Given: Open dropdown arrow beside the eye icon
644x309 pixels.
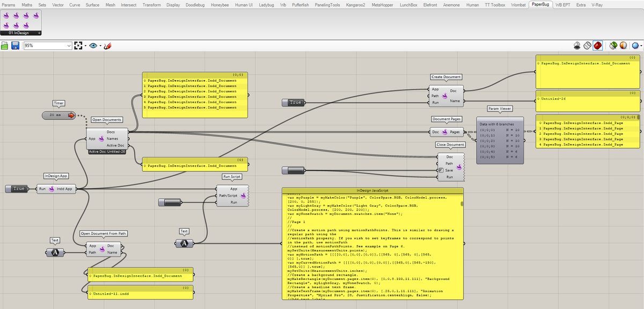Looking at the screenshot, I should pos(100,46).
